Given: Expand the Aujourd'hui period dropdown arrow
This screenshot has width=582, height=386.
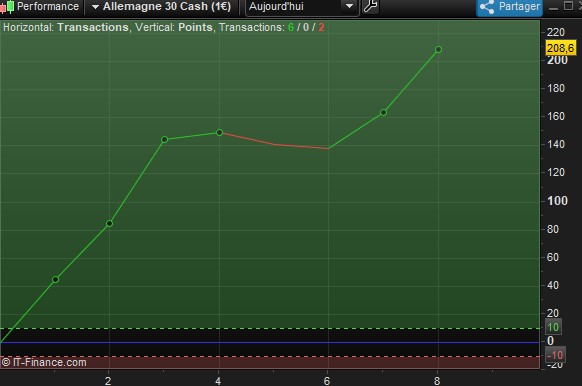Looking at the screenshot, I should click(x=349, y=6).
